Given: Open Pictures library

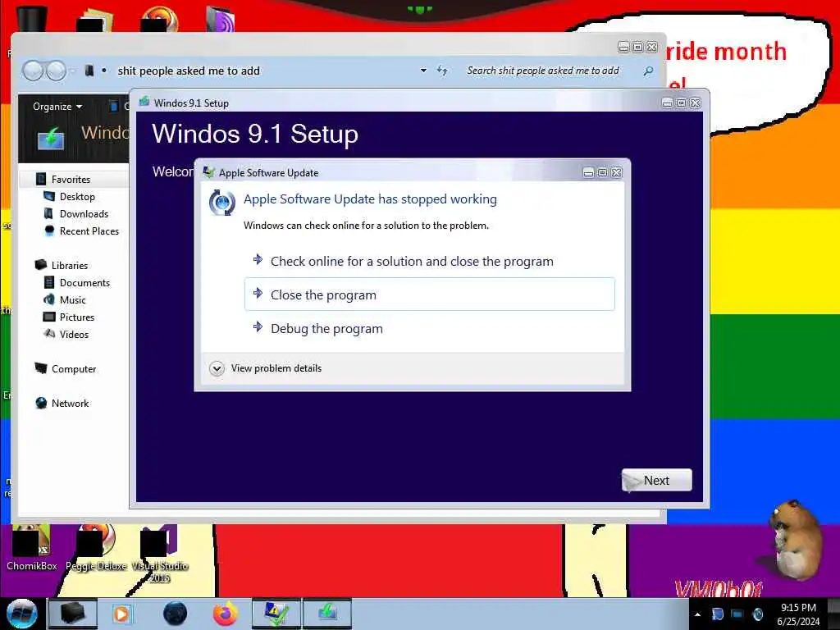Looking at the screenshot, I should click(76, 317).
